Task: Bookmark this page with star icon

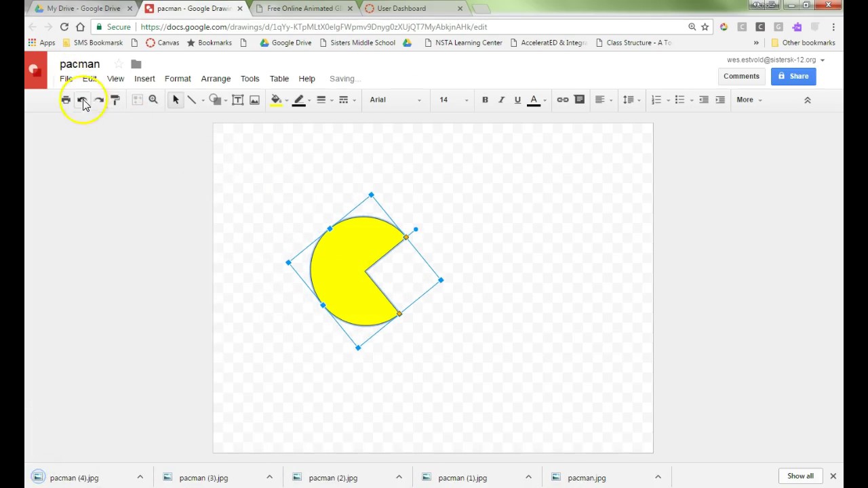Action: [705, 27]
